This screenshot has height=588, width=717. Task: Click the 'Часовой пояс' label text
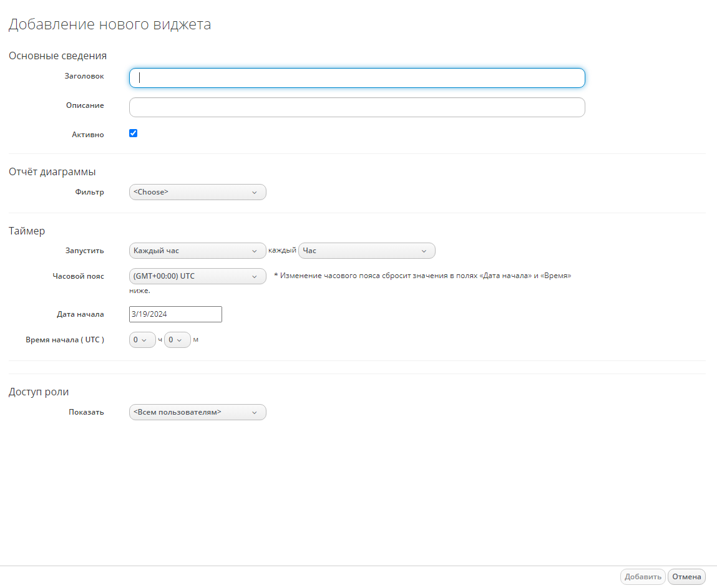point(78,276)
